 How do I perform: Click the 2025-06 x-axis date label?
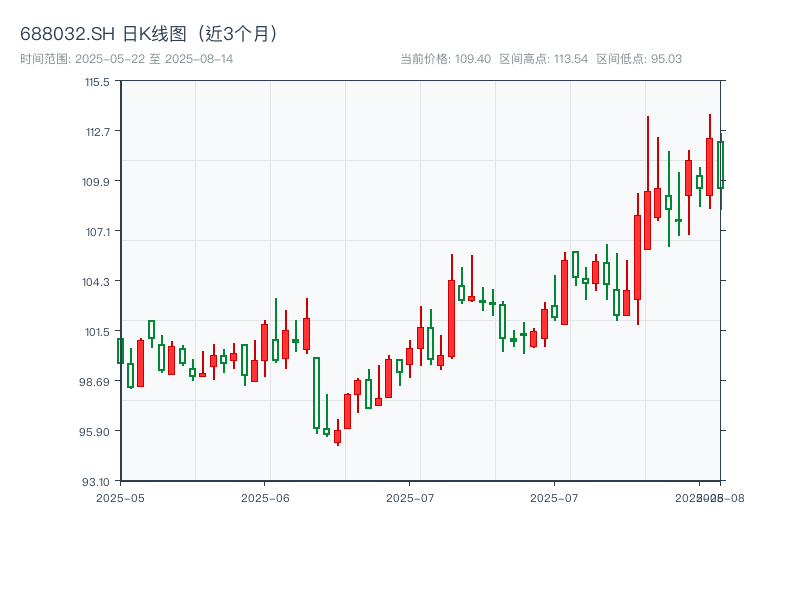click(x=266, y=497)
